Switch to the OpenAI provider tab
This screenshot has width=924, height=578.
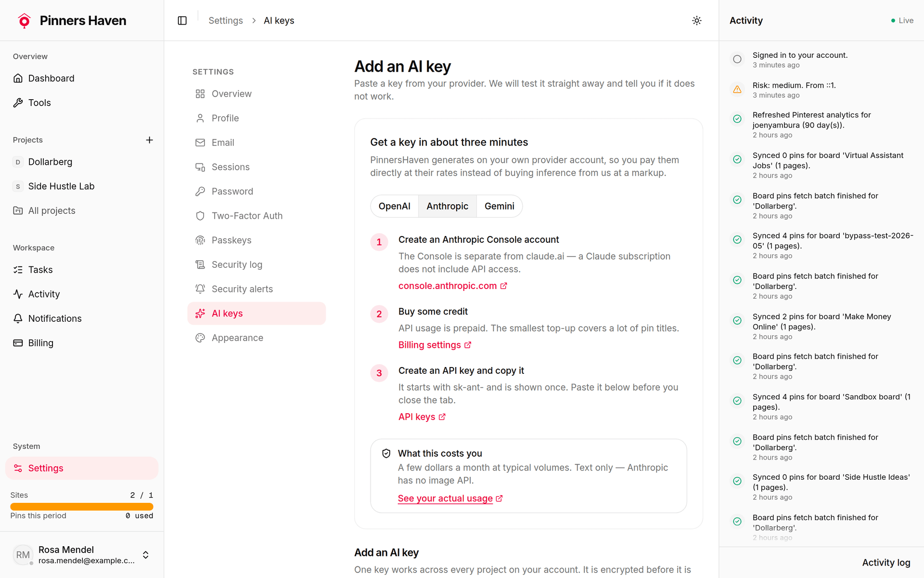395,206
